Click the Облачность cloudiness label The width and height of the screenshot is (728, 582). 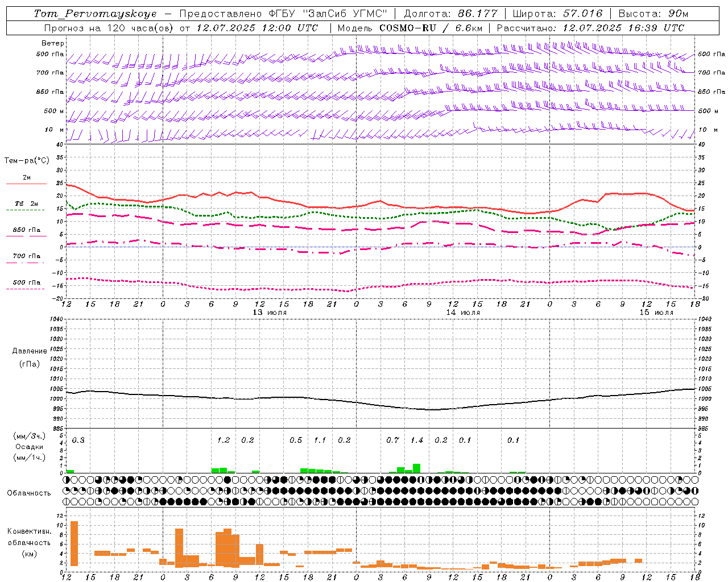click(29, 493)
